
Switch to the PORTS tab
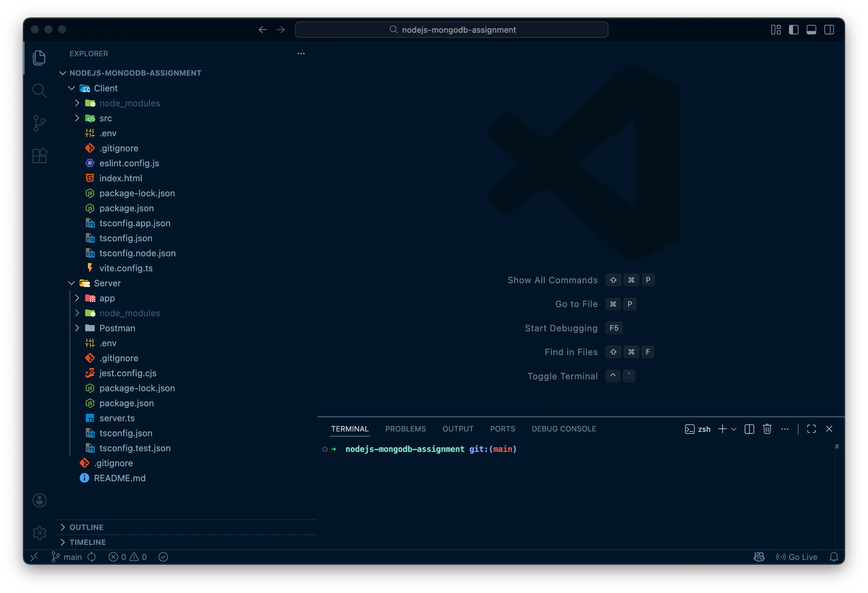(x=502, y=429)
